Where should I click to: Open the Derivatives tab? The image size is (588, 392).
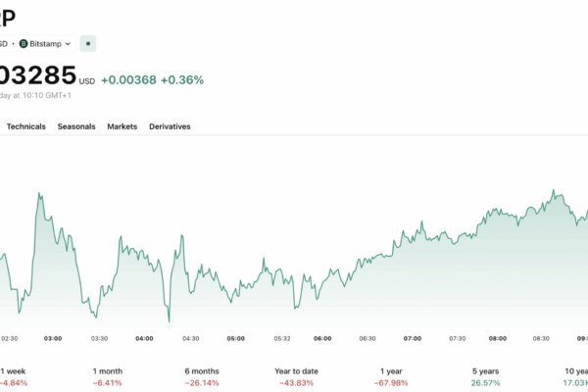click(x=170, y=126)
